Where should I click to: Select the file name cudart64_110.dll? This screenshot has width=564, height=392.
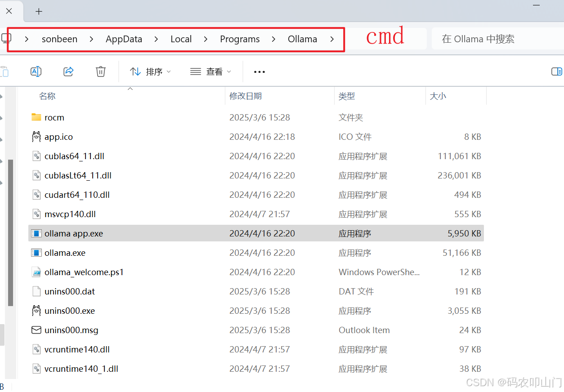(x=77, y=195)
